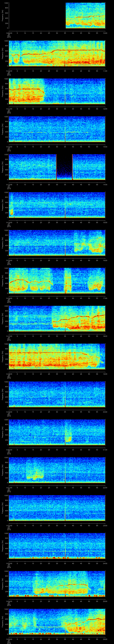Viewport: 114px width, 644px height.
Task: Click the '17:00' end time label
Action: (105, 298)
